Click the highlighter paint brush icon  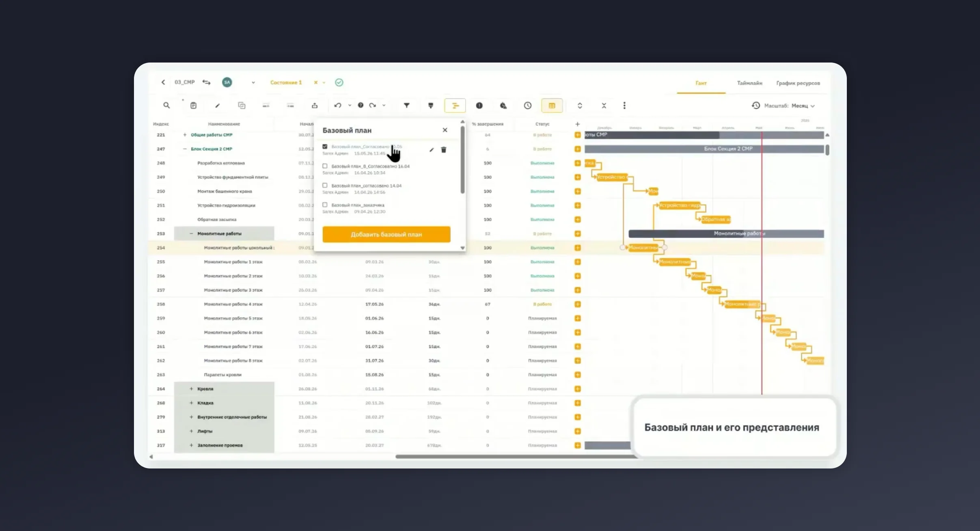(x=431, y=106)
